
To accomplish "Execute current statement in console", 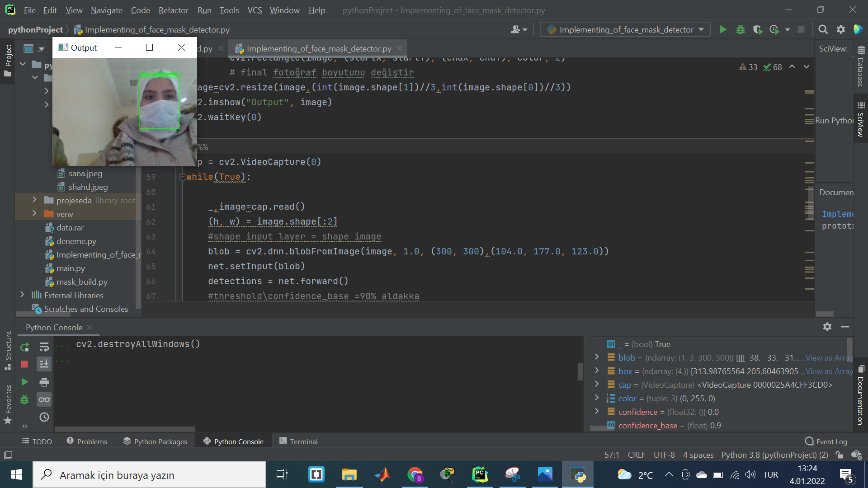I will 25,382.
